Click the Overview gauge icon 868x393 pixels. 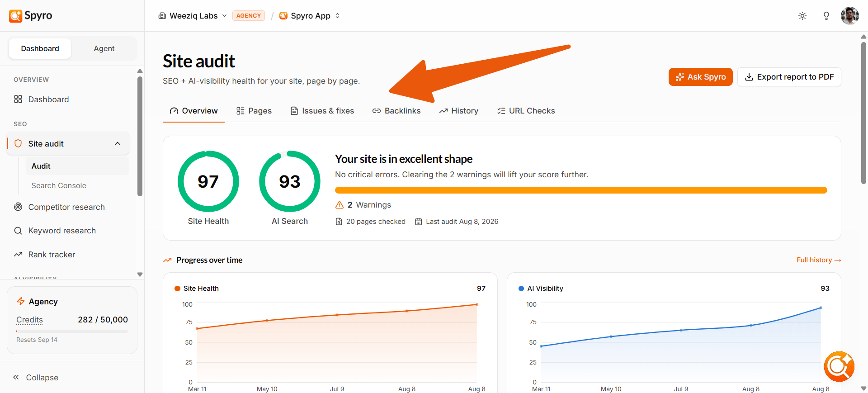[x=174, y=111]
